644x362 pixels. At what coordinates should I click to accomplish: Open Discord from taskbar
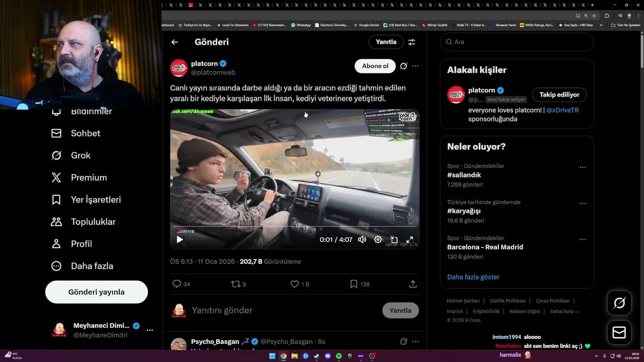[328, 356]
